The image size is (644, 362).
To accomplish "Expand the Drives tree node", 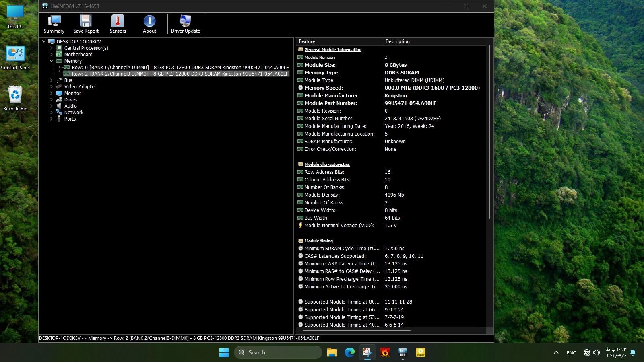I will [52, 100].
